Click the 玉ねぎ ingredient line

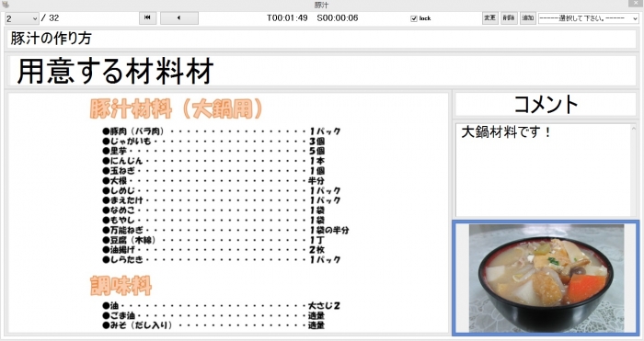pos(214,171)
